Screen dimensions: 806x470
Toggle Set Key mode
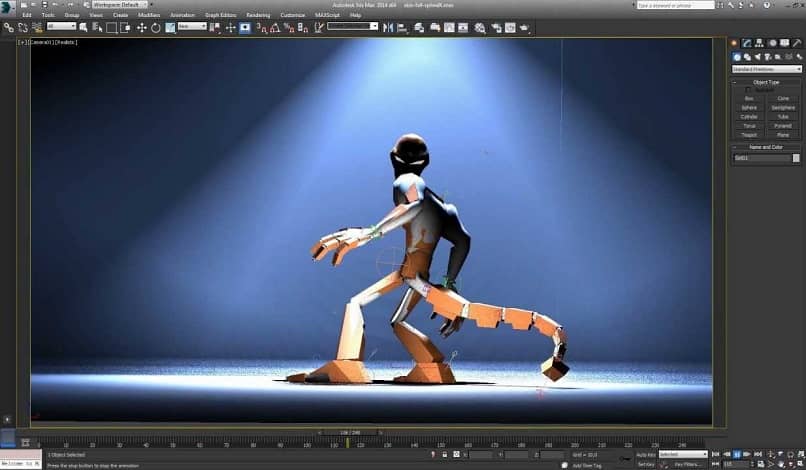coord(645,463)
